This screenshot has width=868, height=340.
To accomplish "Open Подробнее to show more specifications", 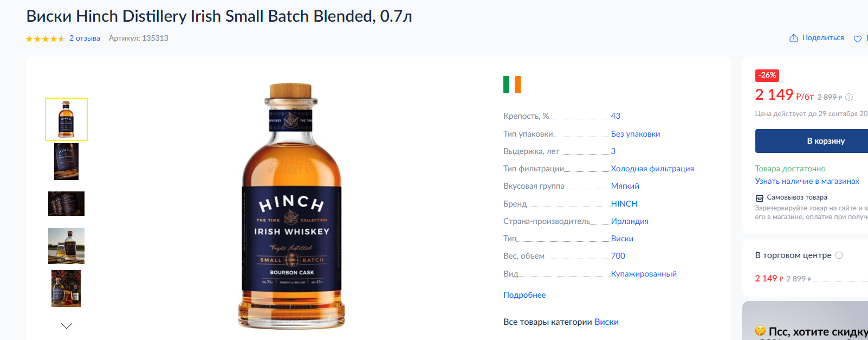I will pyautogui.click(x=524, y=295).
